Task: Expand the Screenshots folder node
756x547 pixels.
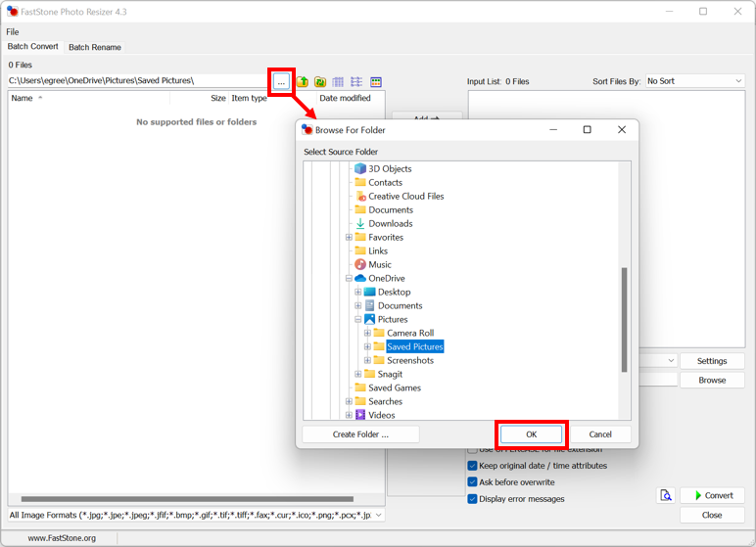Action: pos(367,360)
